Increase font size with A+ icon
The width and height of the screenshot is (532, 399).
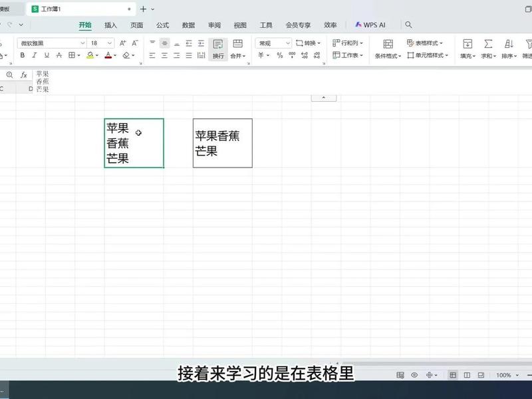(123, 43)
